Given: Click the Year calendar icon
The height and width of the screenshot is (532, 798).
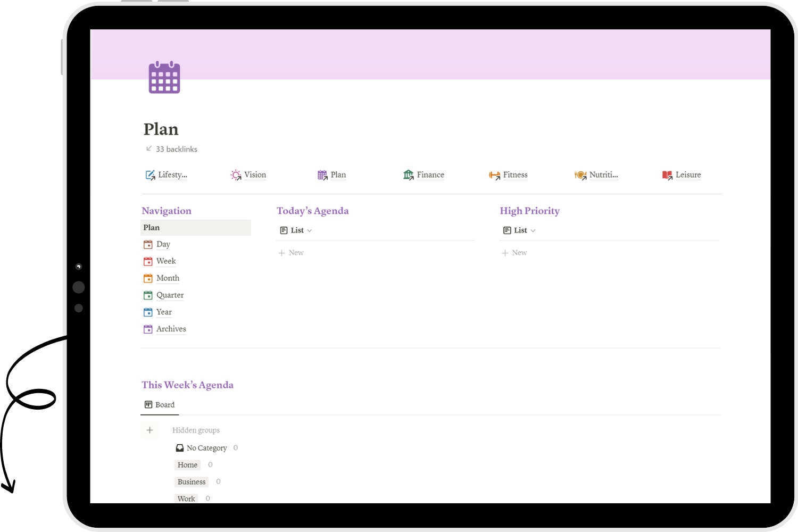Looking at the screenshot, I should 148,312.
